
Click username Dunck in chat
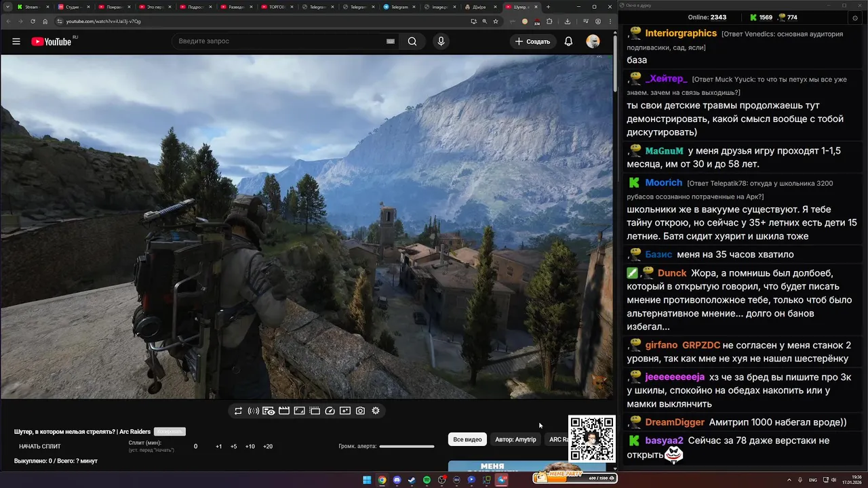672,273
